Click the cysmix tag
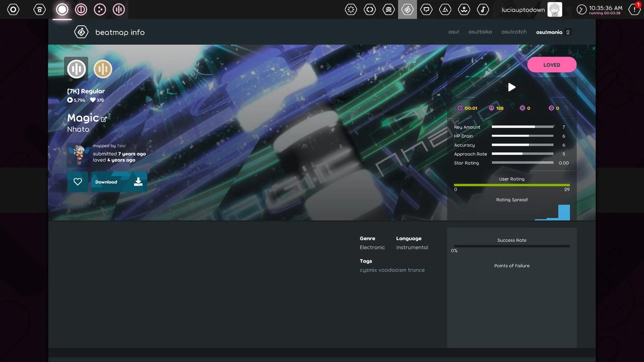 (x=368, y=270)
